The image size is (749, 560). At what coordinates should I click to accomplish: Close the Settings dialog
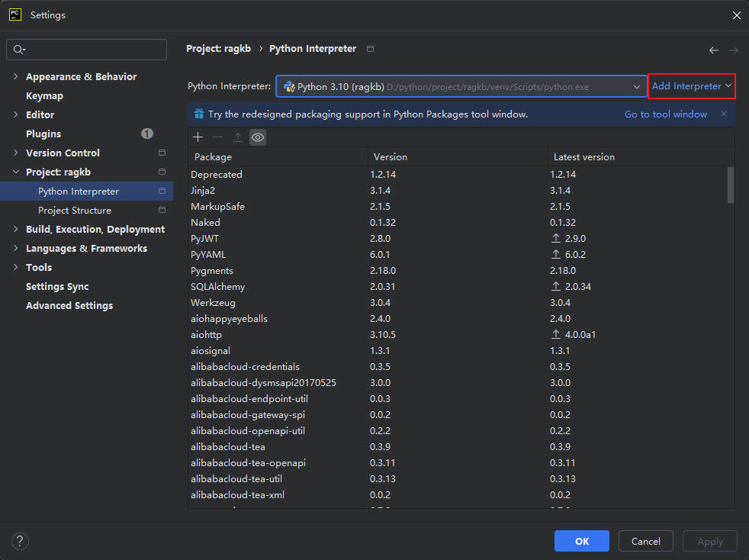736,15
